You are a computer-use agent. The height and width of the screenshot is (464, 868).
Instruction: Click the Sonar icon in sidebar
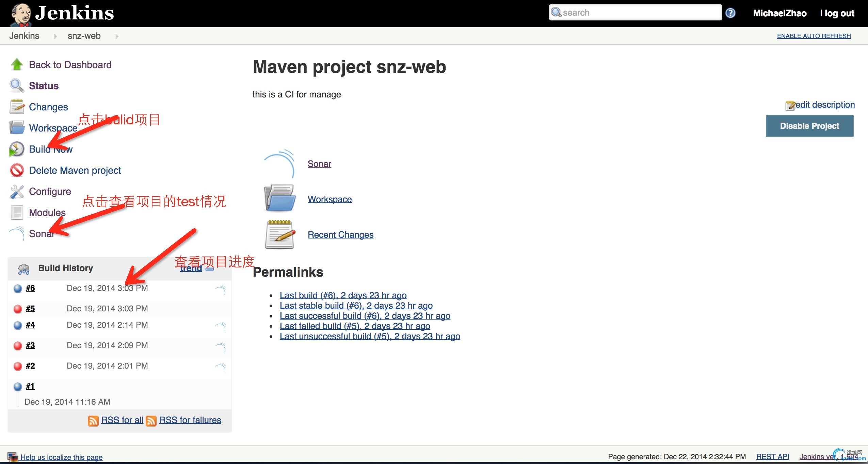click(17, 234)
